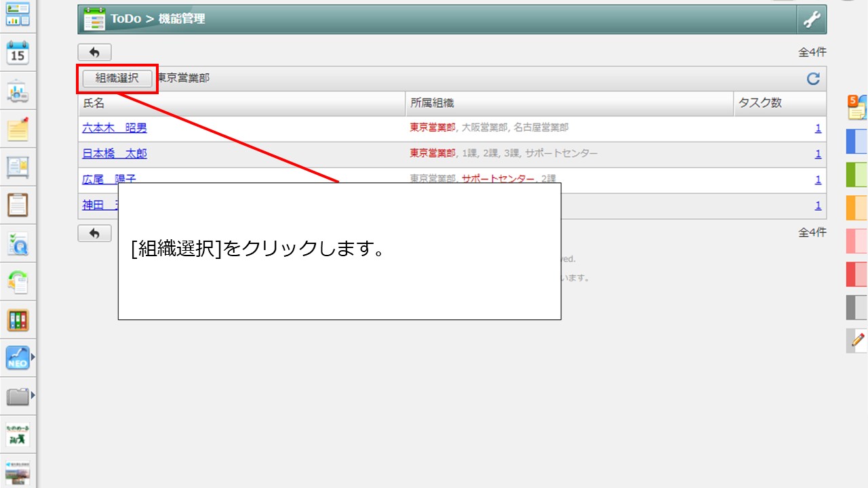868x488 pixels.
Task: Open the binders cabinet icon in sidebar
Action: (18, 320)
